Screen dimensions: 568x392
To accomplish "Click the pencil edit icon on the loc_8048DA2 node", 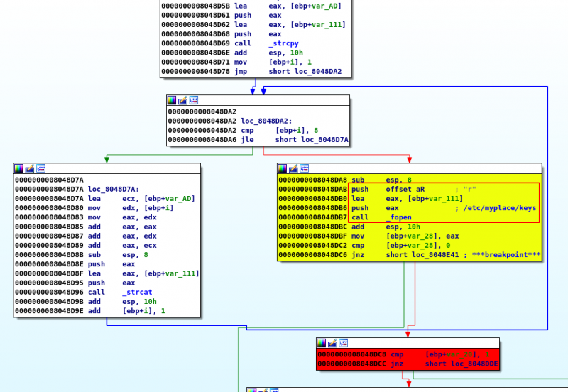I will click(182, 101).
